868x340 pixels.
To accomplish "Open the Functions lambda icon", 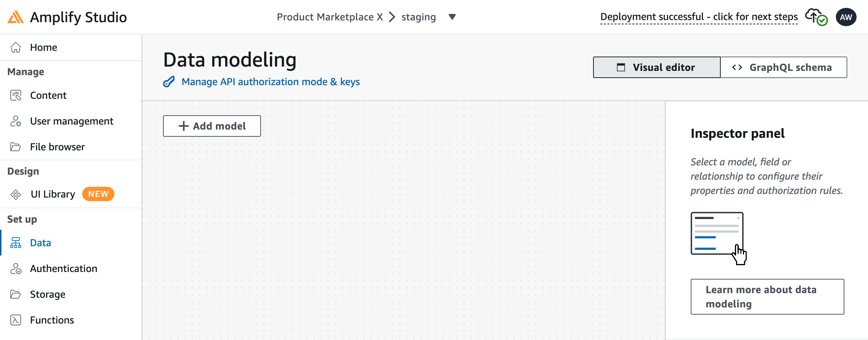I will pos(16,320).
